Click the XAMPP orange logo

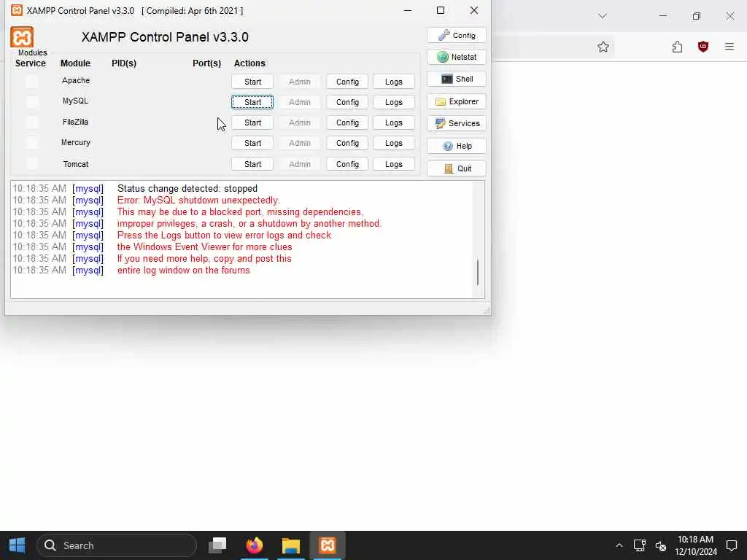[x=22, y=37]
